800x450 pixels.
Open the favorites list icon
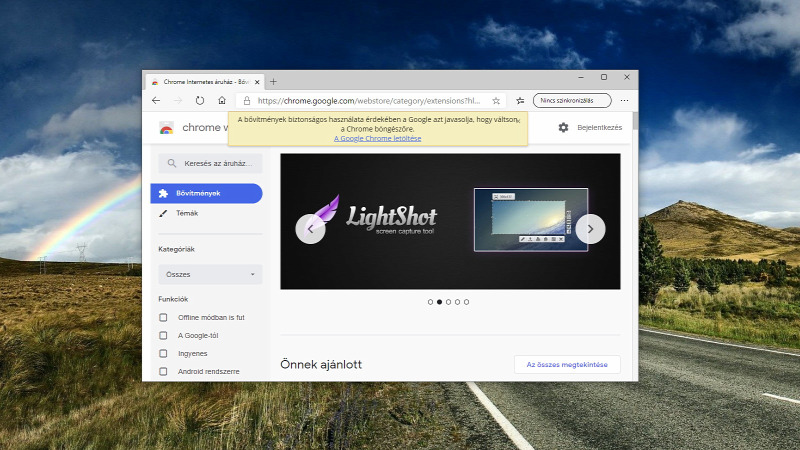[520, 101]
